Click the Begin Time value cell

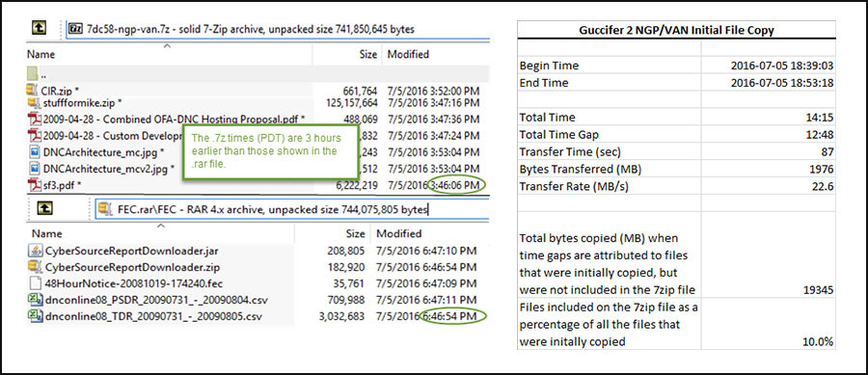point(769,66)
